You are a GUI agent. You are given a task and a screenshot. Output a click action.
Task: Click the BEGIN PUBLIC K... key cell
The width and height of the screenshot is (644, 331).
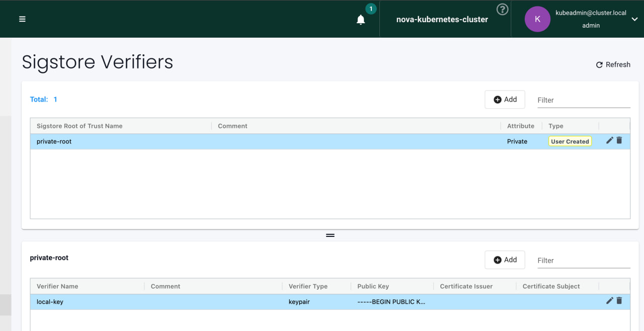point(391,302)
